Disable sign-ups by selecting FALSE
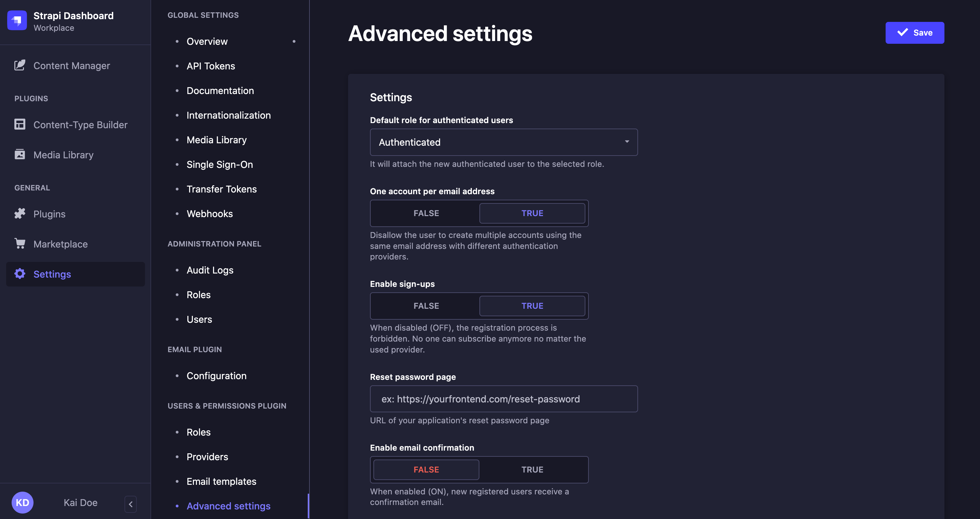This screenshot has width=980, height=519. point(426,306)
